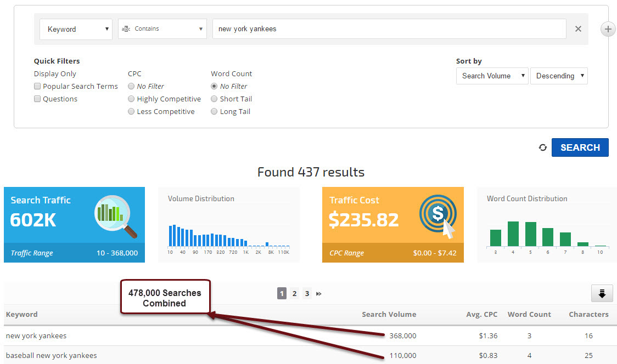Select the Highly Competitive CPC option
The height and width of the screenshot is (364, 617).
click(131, 99)
